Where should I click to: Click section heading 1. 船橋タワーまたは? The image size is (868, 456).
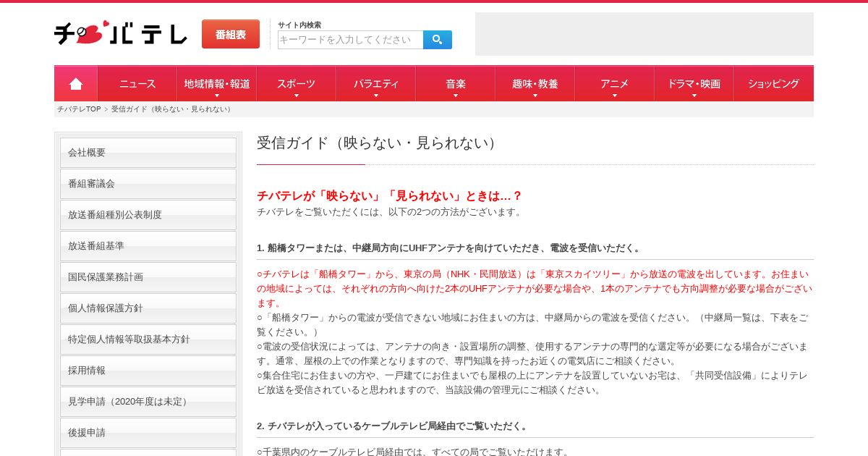[450, 248]
